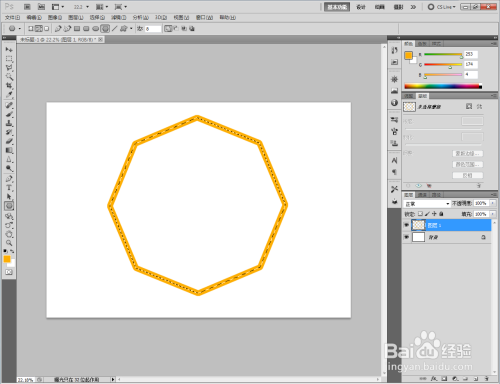Open the Arrange Documents dropdown
This screenshot has height=384, width=500.
(x=102, y=7)
